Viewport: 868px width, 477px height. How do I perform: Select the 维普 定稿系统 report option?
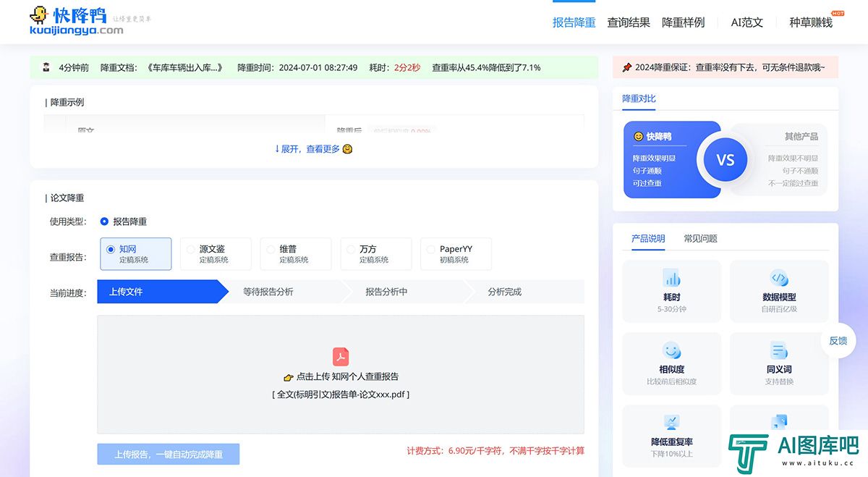[295, 254]
